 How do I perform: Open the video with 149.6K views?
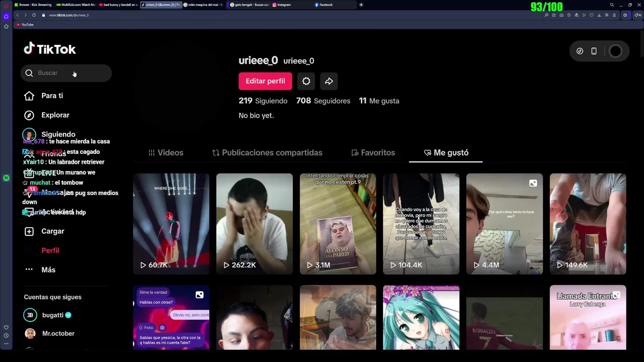click(588, 224)
